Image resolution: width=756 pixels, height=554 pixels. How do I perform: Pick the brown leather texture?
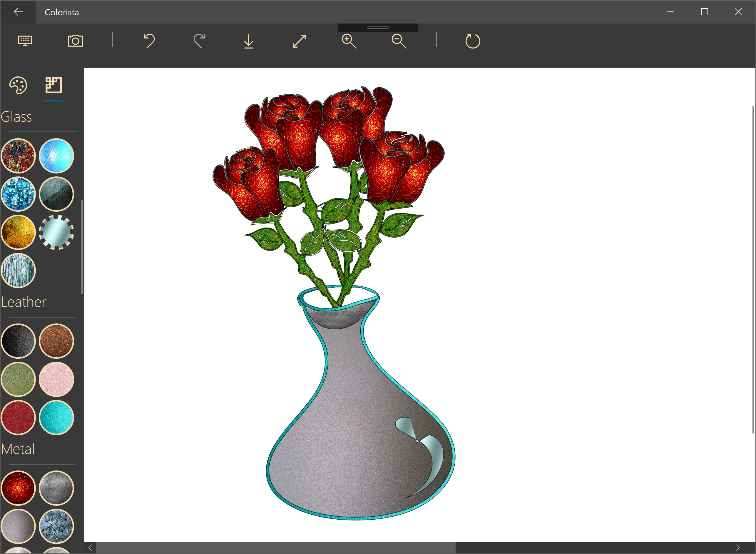pos(56,341)
